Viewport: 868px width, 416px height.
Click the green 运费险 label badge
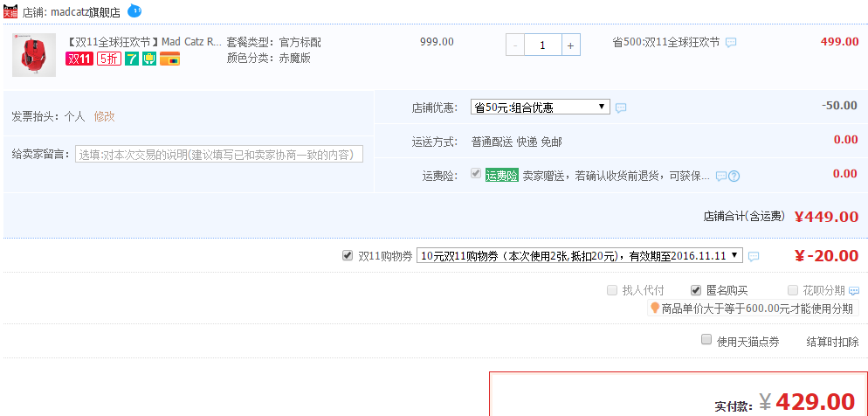[x=502, y=176]
